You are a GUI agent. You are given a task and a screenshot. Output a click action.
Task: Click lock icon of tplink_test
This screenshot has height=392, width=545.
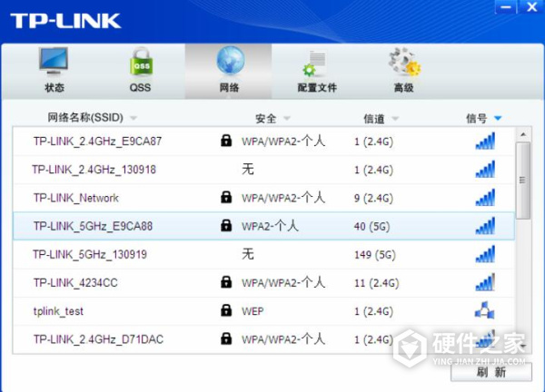point(226,310)
